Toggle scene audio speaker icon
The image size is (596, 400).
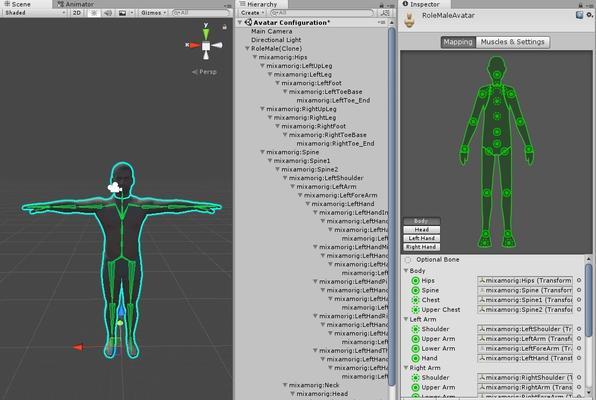(108, 13)
